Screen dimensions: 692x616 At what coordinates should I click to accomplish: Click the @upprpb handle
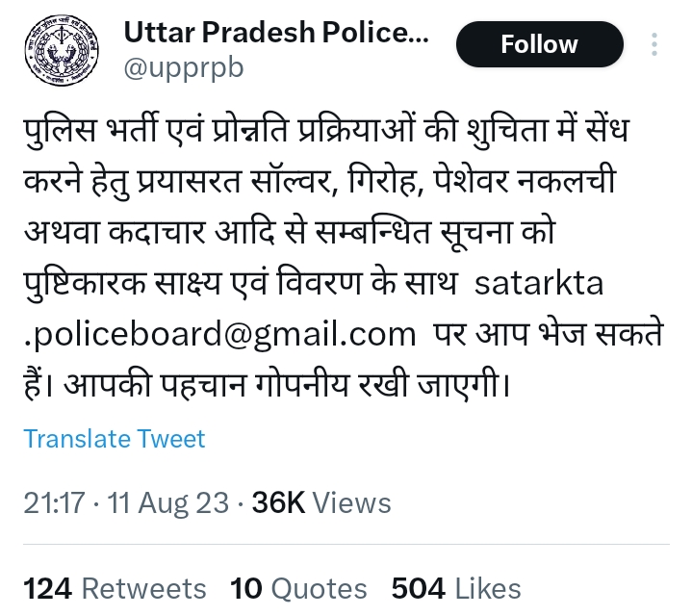tap(184, 68)
